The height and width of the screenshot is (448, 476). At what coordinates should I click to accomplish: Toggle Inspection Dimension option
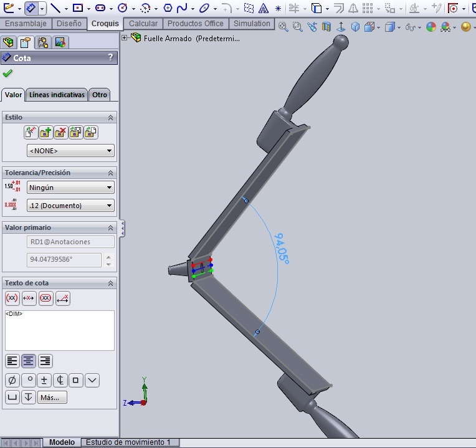[x=46, y=298]
